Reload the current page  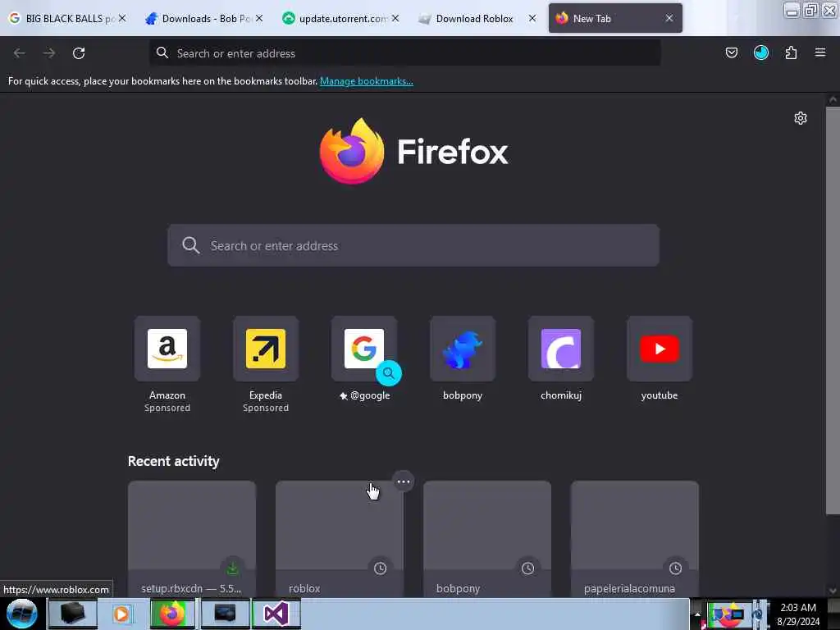tap(79, 53)
